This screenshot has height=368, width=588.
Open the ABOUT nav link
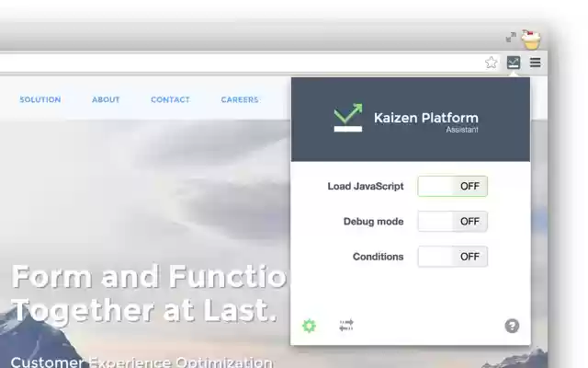pos(106,100)
